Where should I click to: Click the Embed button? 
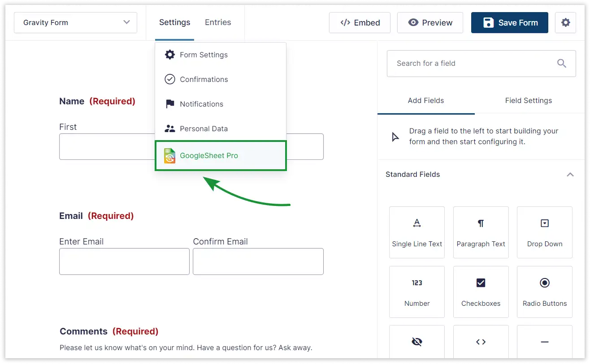pos(360,22)
